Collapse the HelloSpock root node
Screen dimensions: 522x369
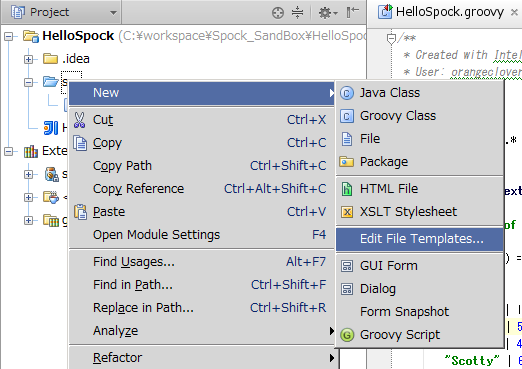(9, 36)
